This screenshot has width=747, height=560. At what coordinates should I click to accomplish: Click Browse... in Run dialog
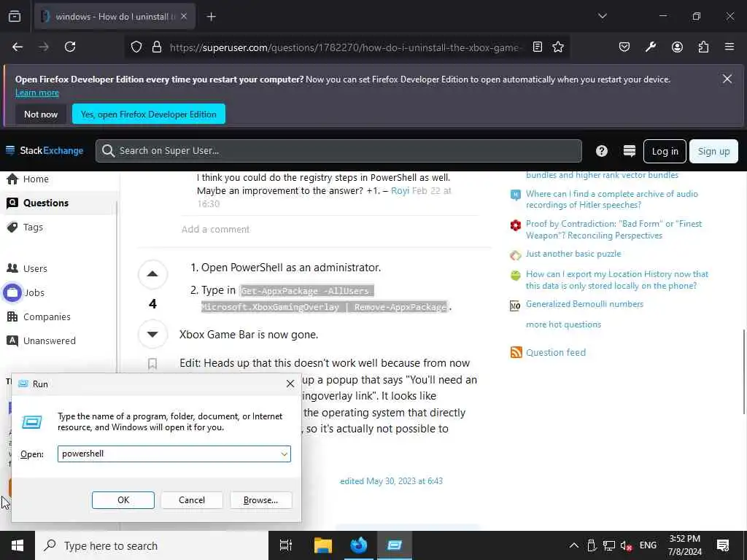click(x=260, y=500)
